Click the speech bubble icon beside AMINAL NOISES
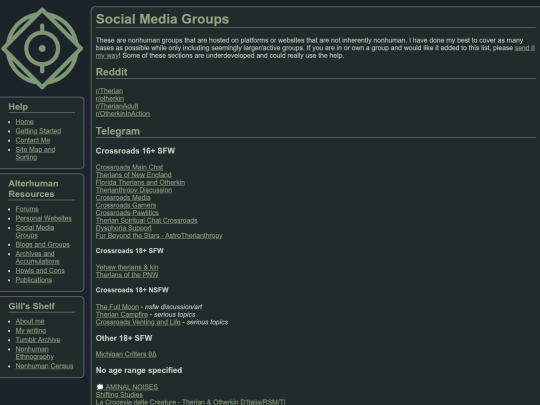The height and width of the screenshot is (405, 540). click(100, 387)
